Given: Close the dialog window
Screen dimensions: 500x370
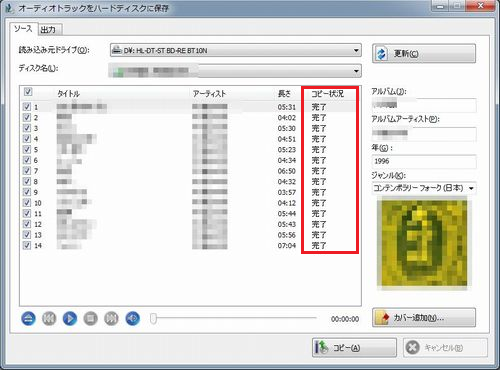Looking at the screenshot, I should point(480,6).
